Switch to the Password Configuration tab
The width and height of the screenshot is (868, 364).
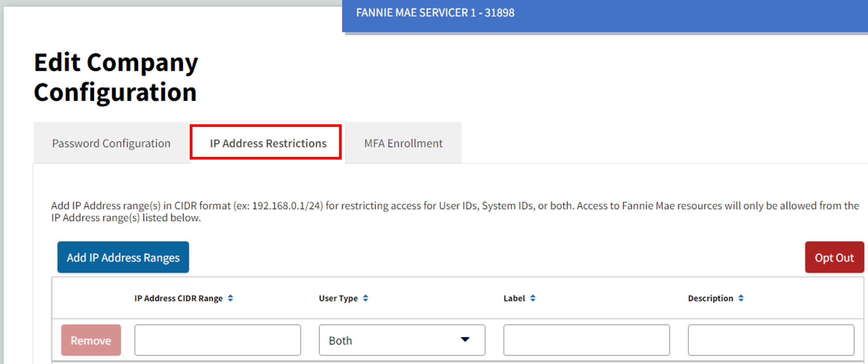click(x=111, y=143)
